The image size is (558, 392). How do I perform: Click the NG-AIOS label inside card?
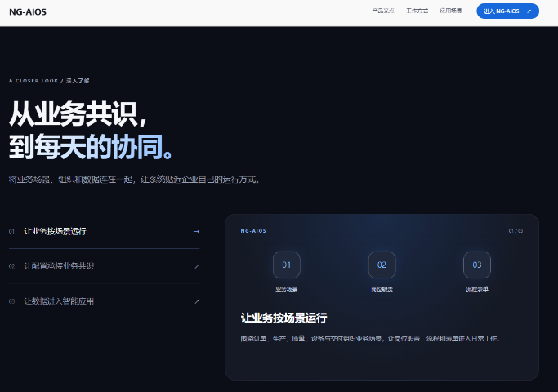[253, 231]
